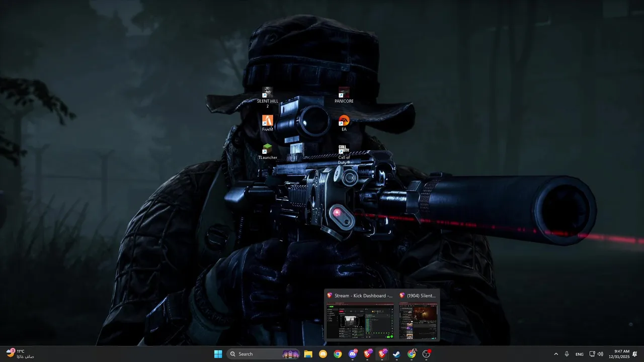Open the volume speaker tray icon

coord(600,354)
